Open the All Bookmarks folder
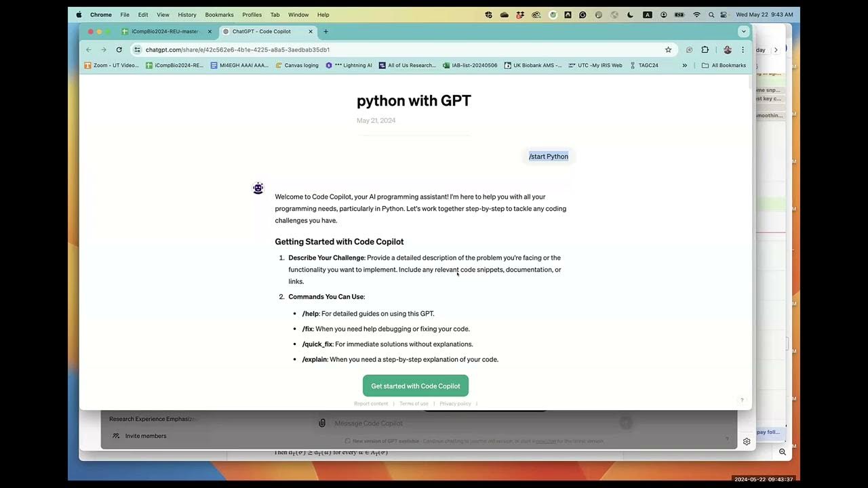This screenshot has width=868, height=488. (x=724, y=66)
